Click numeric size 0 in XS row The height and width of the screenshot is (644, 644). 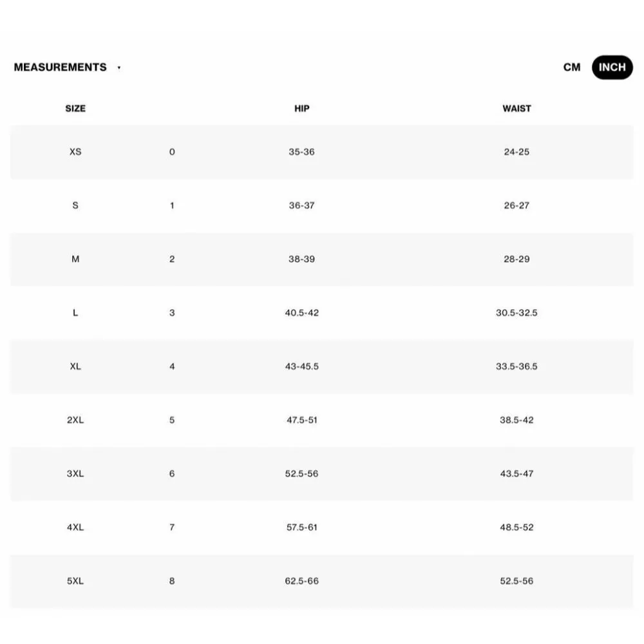(172, 152)
